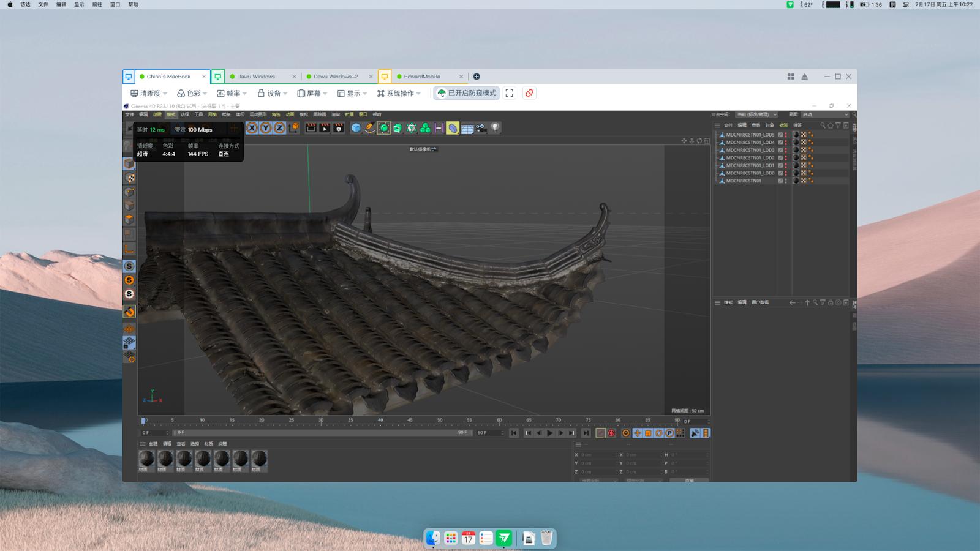
Task: Open the node space dropdown
Action: click(x=756, y=114)
